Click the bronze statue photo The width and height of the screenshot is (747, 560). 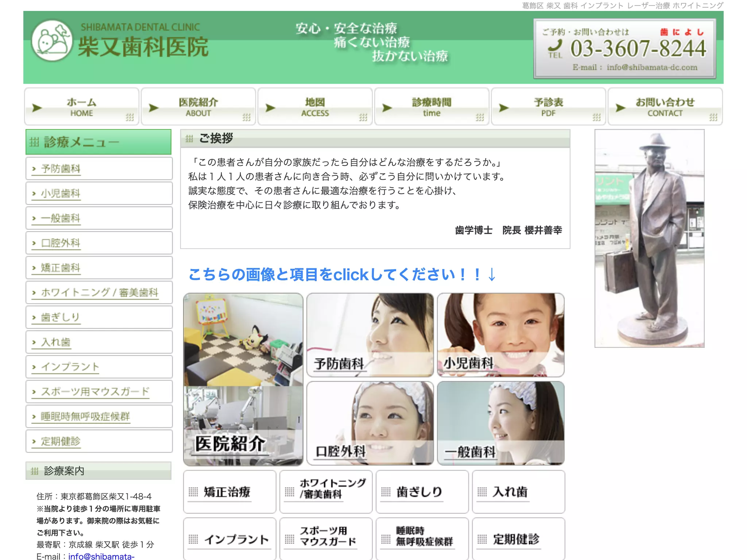click(650, 238)
